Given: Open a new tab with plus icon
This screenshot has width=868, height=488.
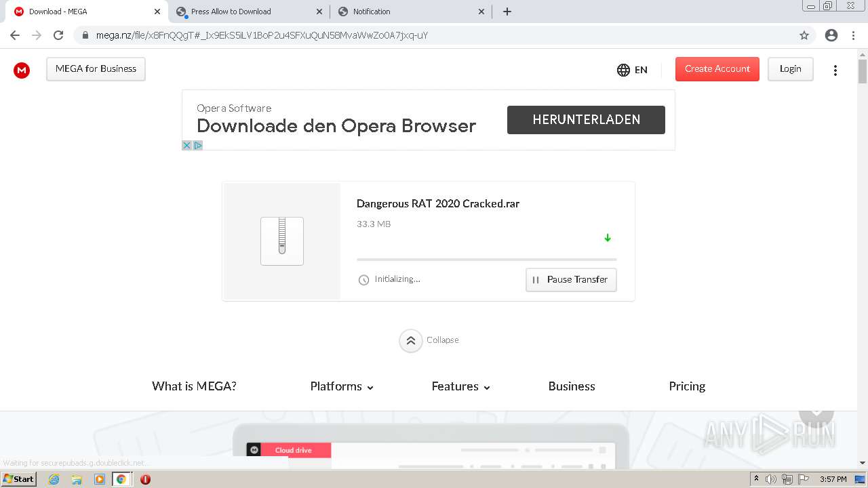Looking at the screenshot, I should coord(507,12).
